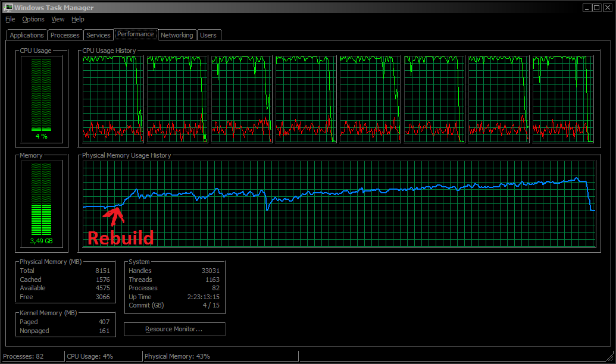Open the File menu
Image resolution: width=616 pixels, height=364 pixels.
click(10, 19)
